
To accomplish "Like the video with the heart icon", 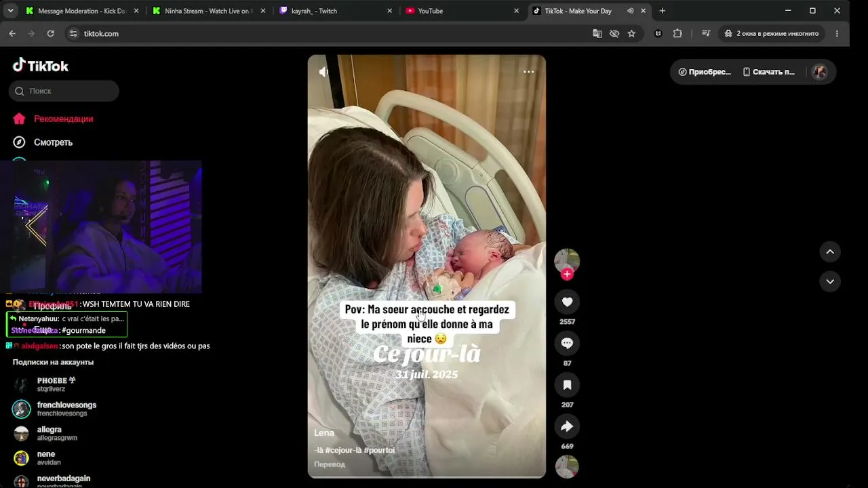I will point(567,302).
